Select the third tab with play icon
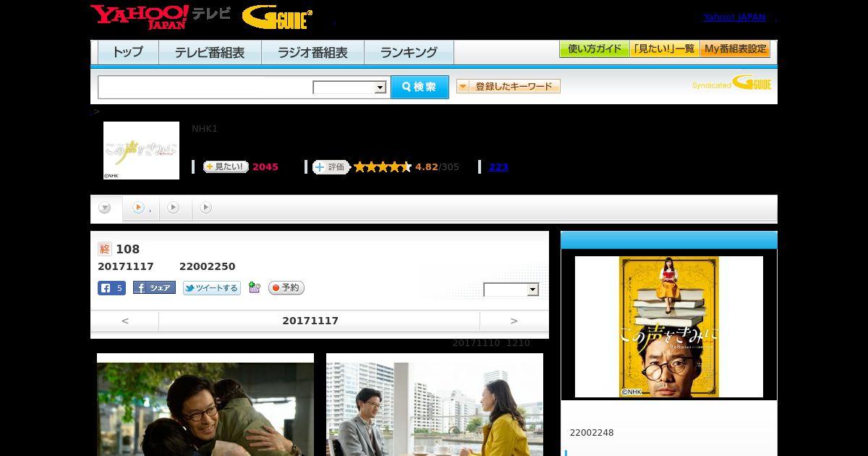Screen dimensions: 868x456 click(x=174, y=208)
